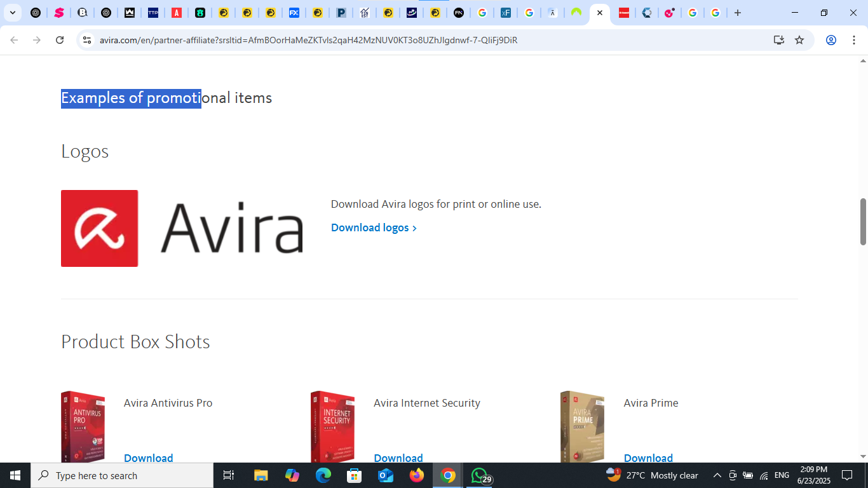Screen dimensions: 868x488
Task: Open Task View on the taskbar
Action: point(229,475)
